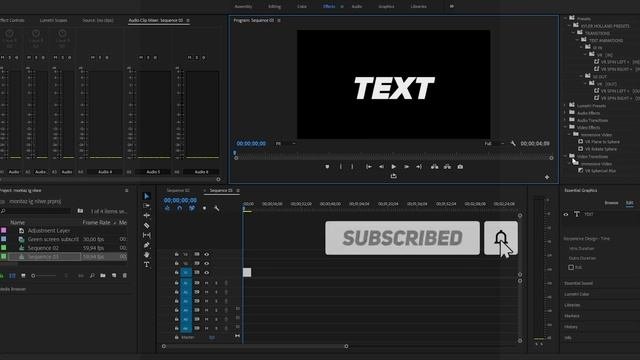The width and height of the screenshot is (640, 360).
Task: Click Go to In point button
Action: point(369,167)
